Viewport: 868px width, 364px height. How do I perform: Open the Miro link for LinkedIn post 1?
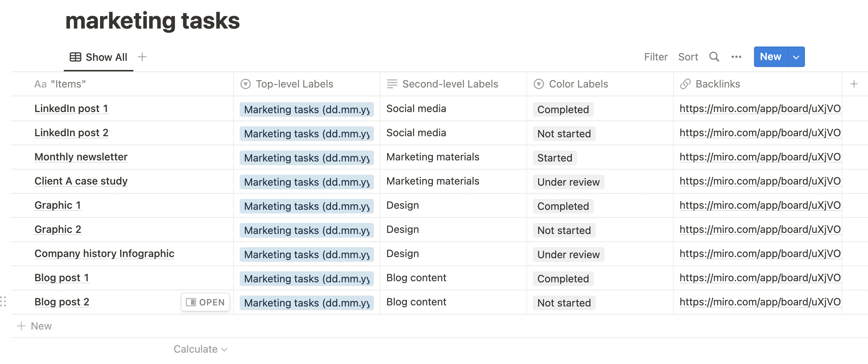click(x=760, y=109)
